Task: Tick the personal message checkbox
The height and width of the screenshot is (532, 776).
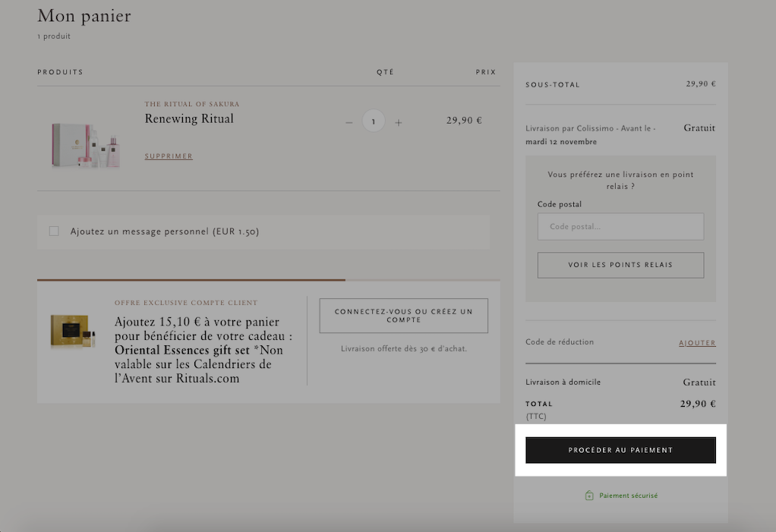Action: 54,231
